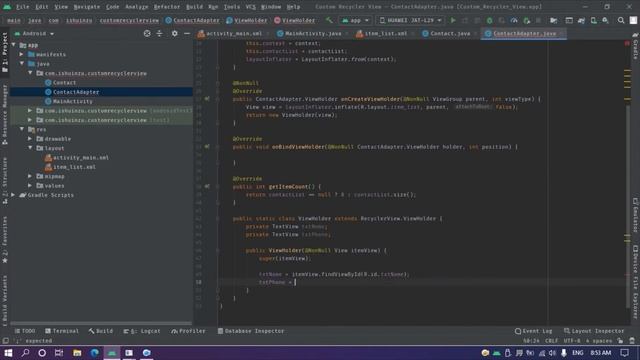This screenshot has height=360, width=640.
Task: Click the Stop square icon in toolbar
Action: (538, 20)
